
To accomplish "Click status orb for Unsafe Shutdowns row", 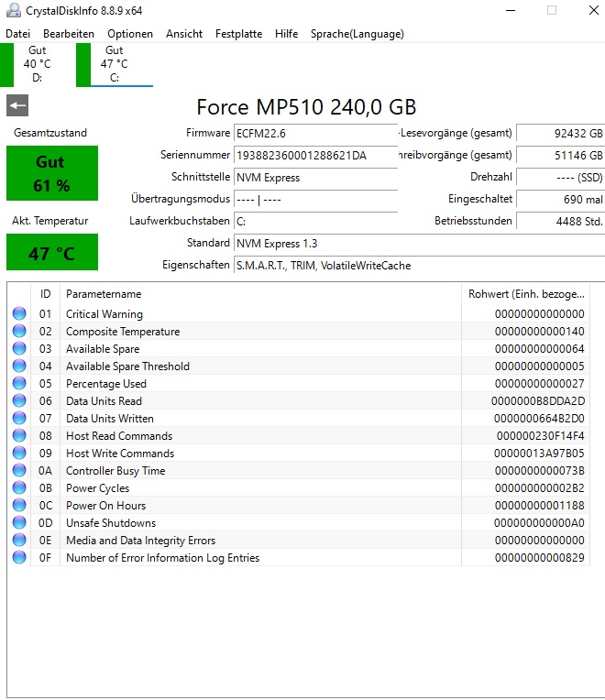I will [x=19, y=522].
